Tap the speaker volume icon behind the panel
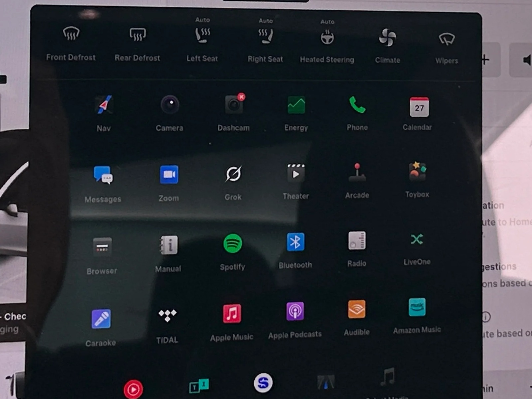Image resolution: width=532 pixels, height=399 pixels. coord(526,60)
